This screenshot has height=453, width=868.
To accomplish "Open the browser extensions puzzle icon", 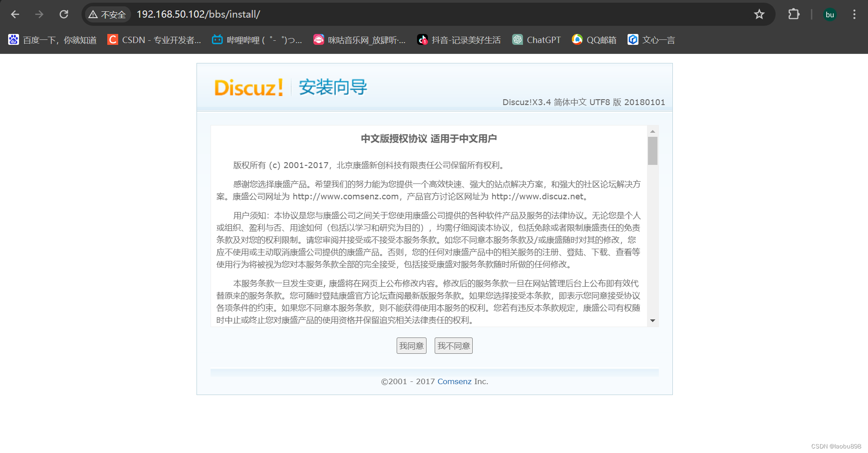I will (x=794, y=14).
